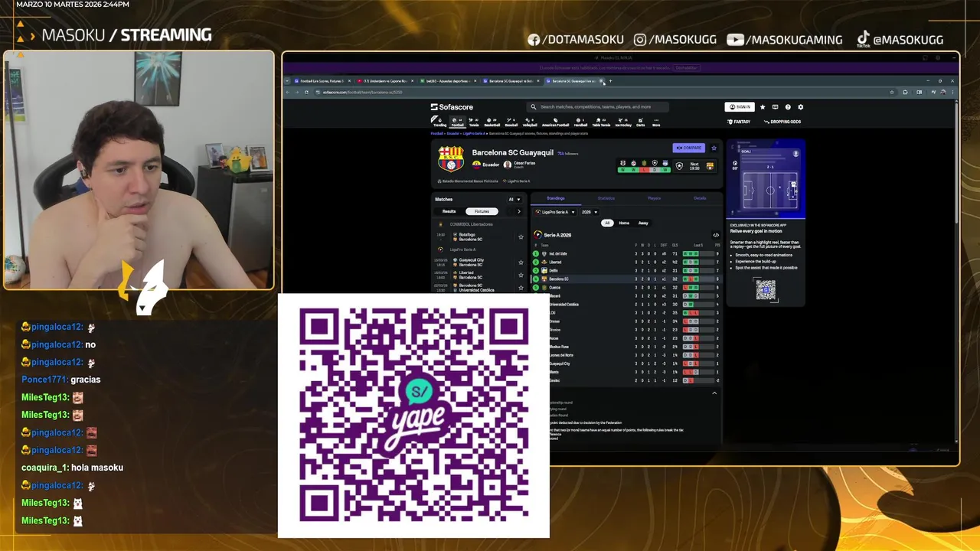
Task: Favorite the Guayaquil City vs Barcelona SC match
Action: pos(521,262)
